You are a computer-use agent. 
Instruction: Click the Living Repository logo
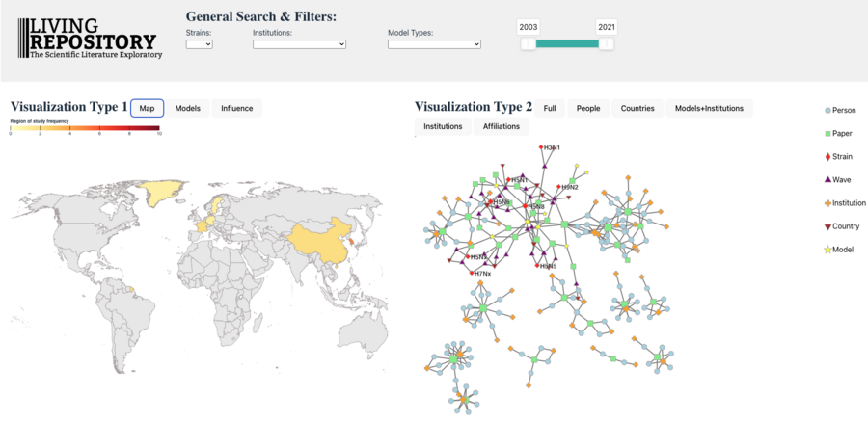pos(91,39)
